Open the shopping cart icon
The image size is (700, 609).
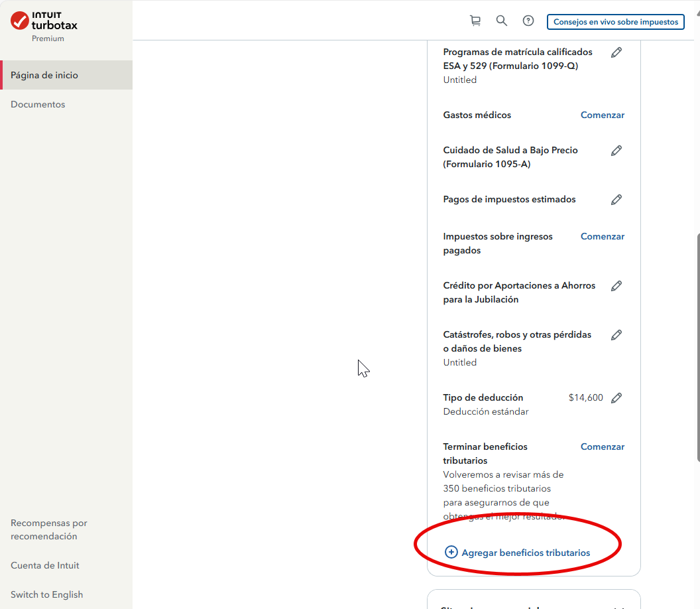(x=475, y=21)
